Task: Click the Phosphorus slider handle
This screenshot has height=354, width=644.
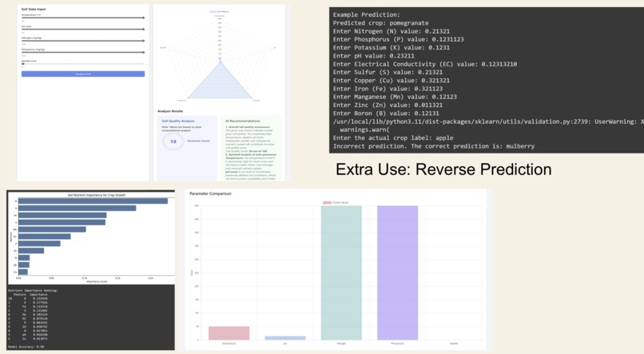Action: click(143, 52)
